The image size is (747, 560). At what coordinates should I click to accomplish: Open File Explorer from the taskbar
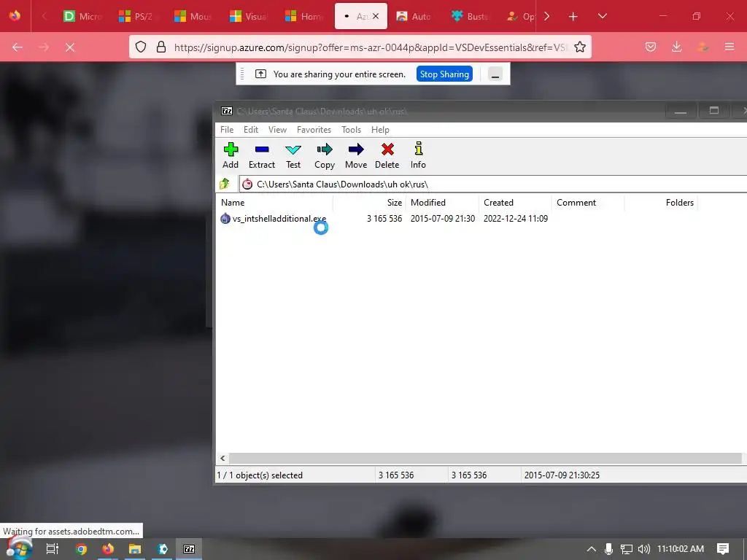[135, 549]
